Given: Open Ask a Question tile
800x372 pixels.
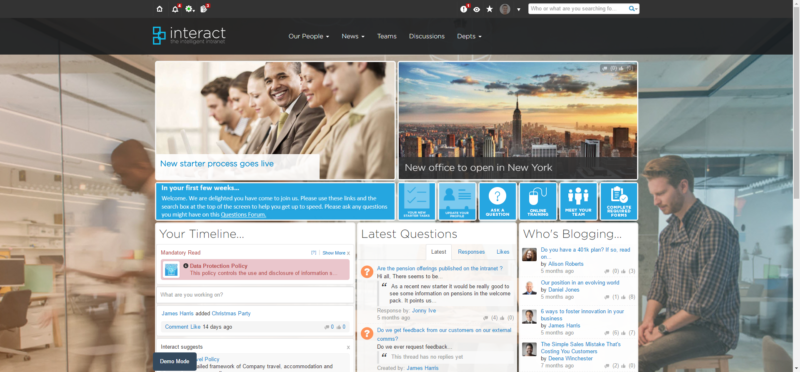Looking at the screenshot, I should click(497, 201).
